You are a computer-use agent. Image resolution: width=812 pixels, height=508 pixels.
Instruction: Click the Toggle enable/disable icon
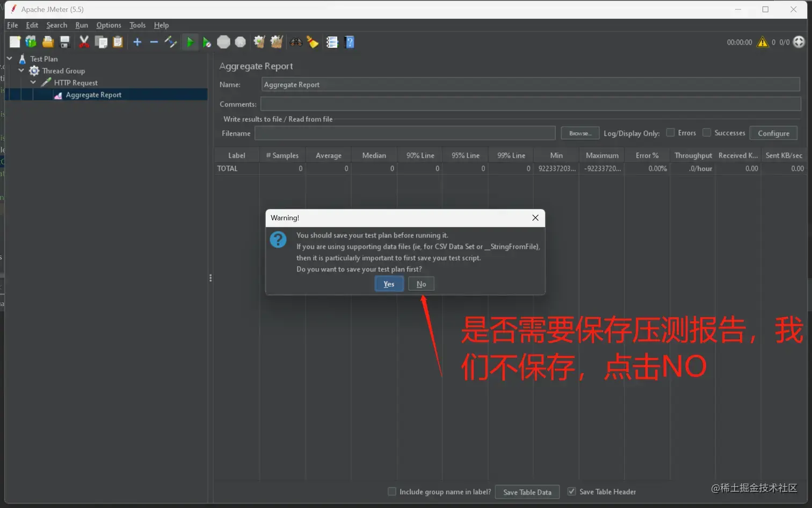coord(171,42)
